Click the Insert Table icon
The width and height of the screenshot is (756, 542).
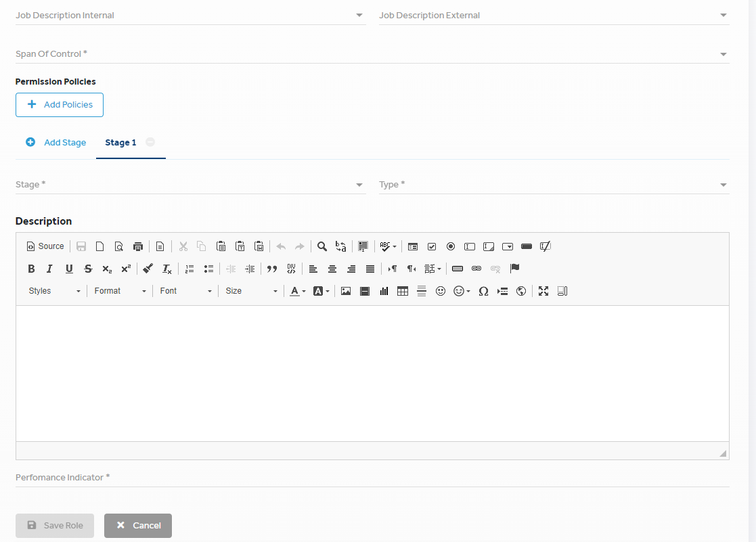coord(403,291)
